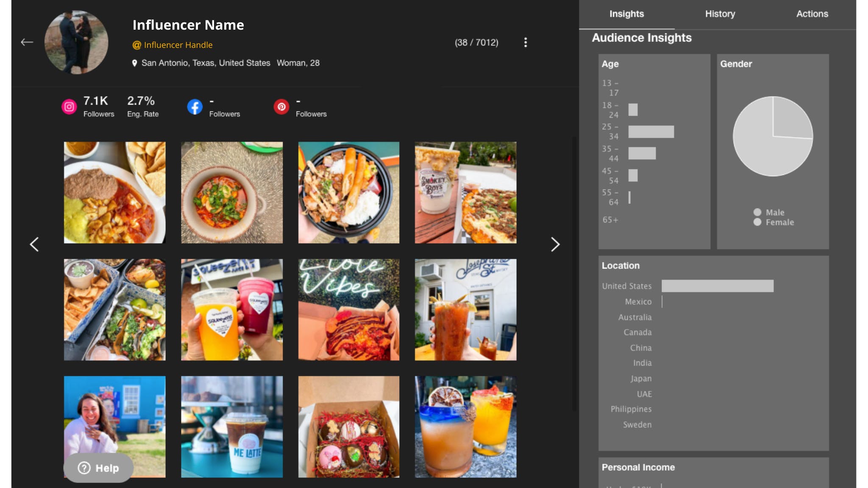
Task: Go to next influencer with right chevron
Action: (x=555, y=244)
